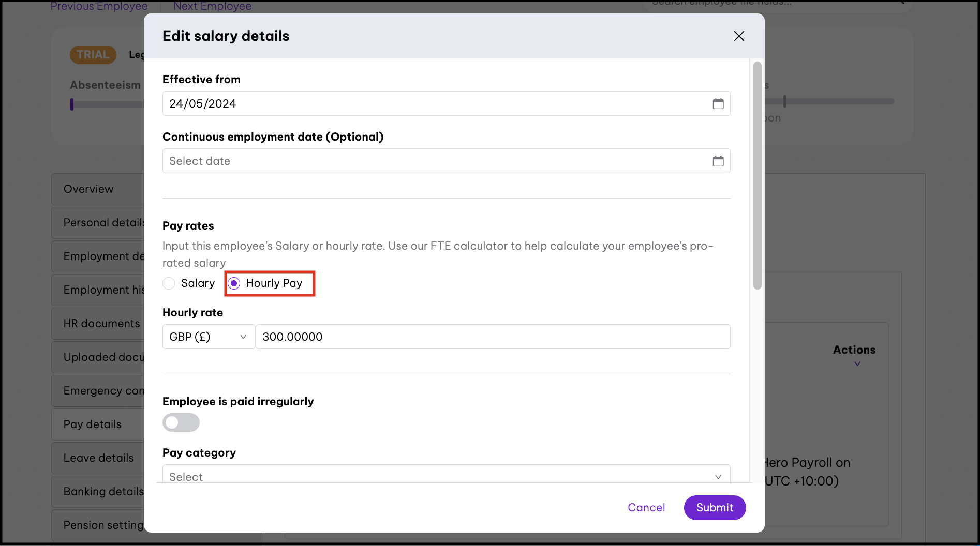Close the Edit salary details dialog
This screenshot has width=980, height=546.
click(x=738, y=36)
